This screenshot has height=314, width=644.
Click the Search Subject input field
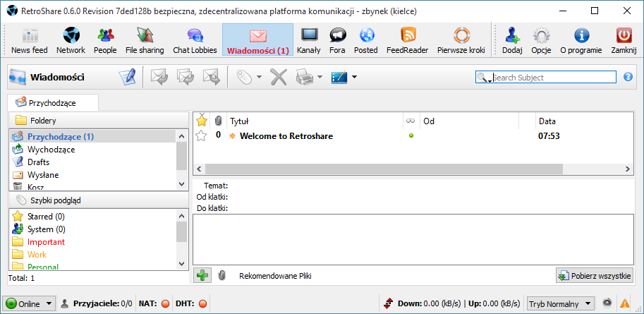[x=552, y=78]
